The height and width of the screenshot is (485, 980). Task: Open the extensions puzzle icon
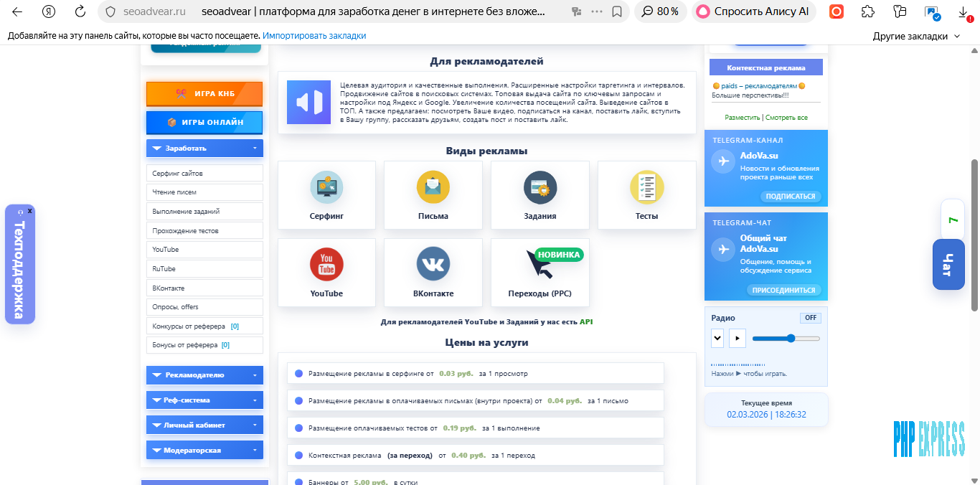pos(868,11)
